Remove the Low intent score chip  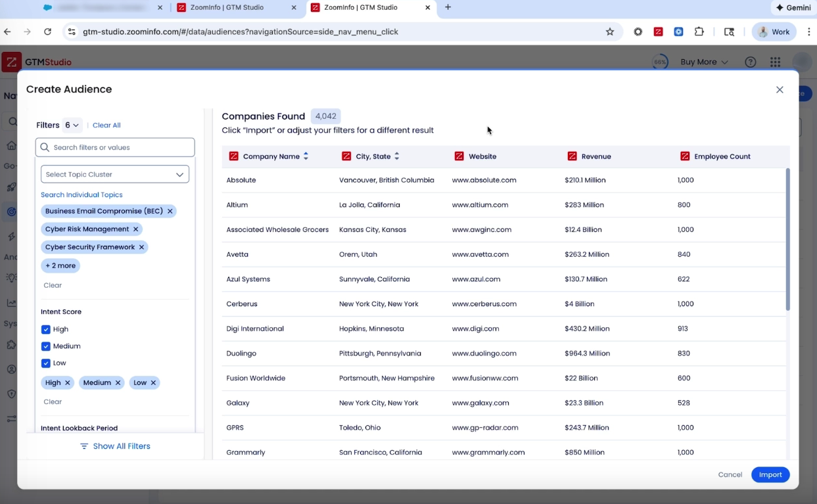point(153,383)
